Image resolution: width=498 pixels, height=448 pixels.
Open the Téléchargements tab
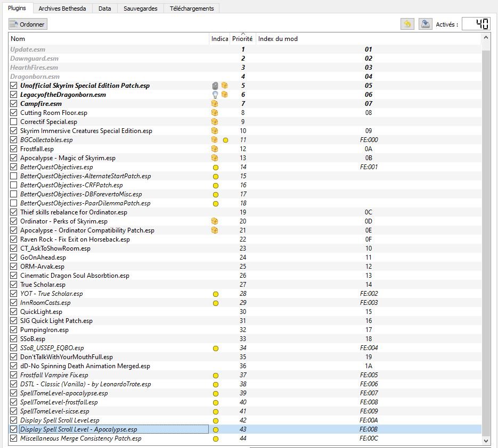pyautogui.click(x=192, y=9)
